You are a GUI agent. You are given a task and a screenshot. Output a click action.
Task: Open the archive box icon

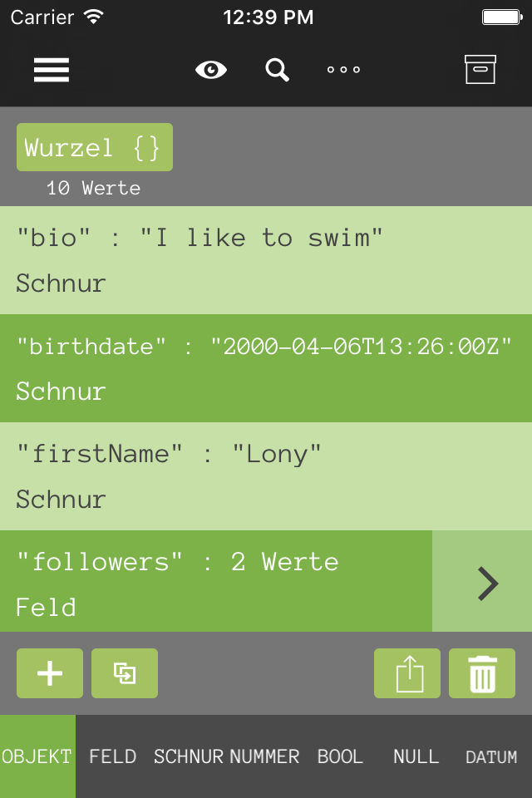(480, 69)
